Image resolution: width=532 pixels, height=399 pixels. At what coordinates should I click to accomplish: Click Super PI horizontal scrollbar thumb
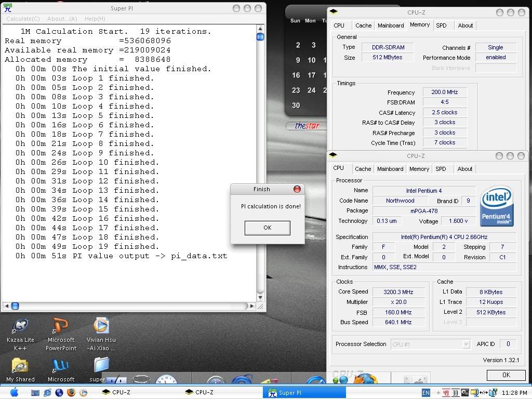pos(15,306)
